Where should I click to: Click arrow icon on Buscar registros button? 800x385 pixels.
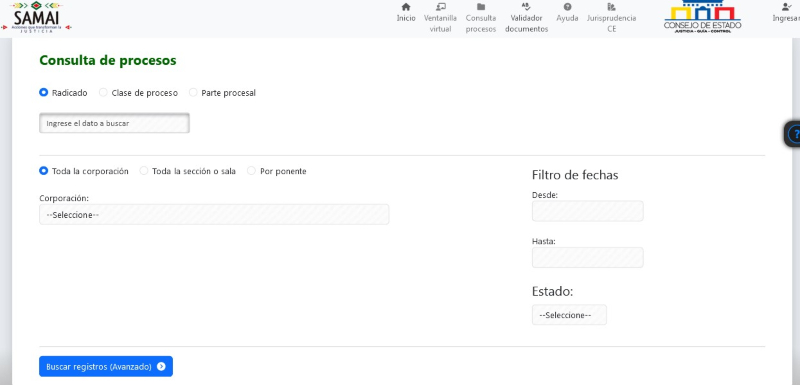pos(161,367)
